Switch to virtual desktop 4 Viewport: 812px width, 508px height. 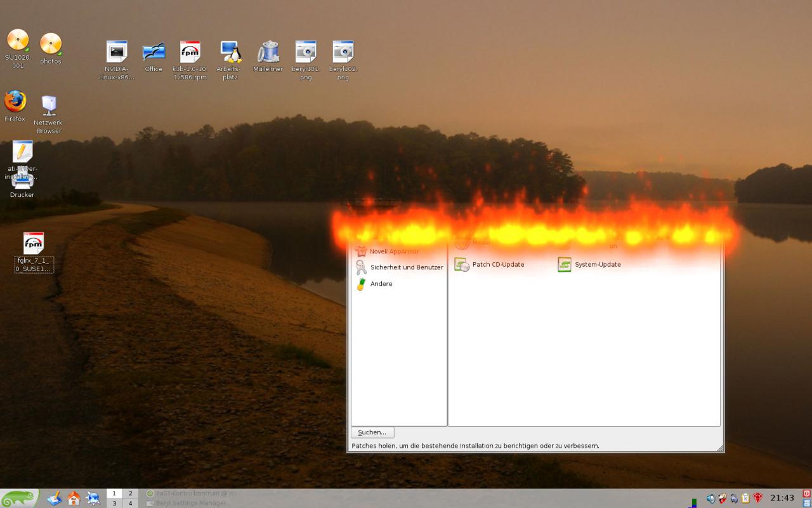coord(131,503)
